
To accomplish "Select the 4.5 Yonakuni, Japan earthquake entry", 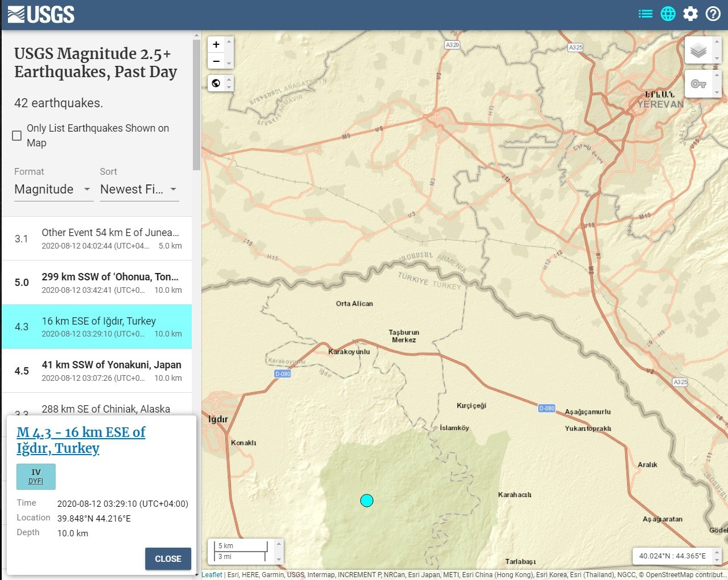I will 97,371.
